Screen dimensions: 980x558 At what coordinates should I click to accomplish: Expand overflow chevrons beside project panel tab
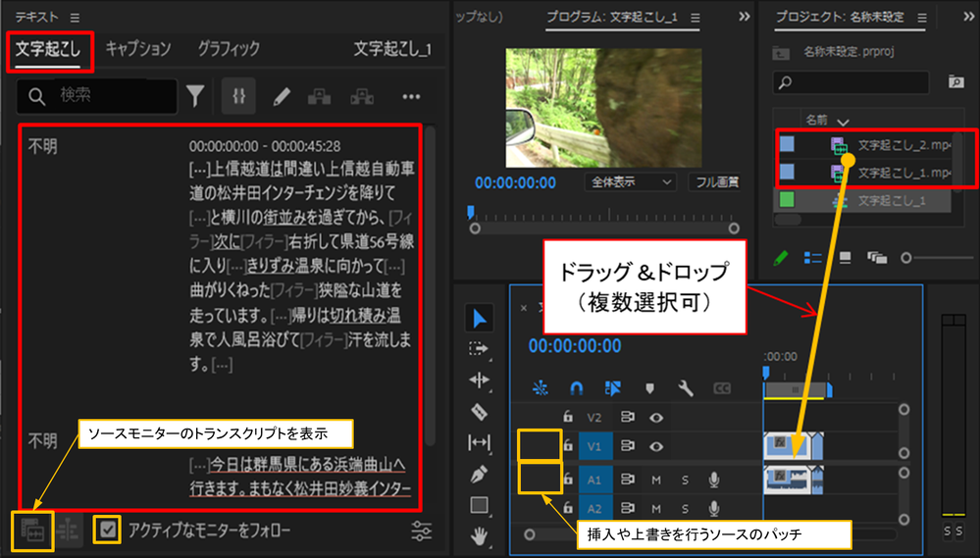click(x=969, y=17)
